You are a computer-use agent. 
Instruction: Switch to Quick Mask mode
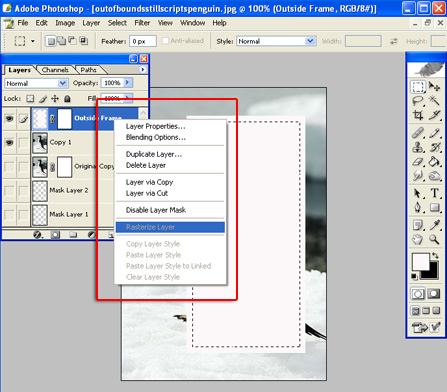[x=434, y=294]
